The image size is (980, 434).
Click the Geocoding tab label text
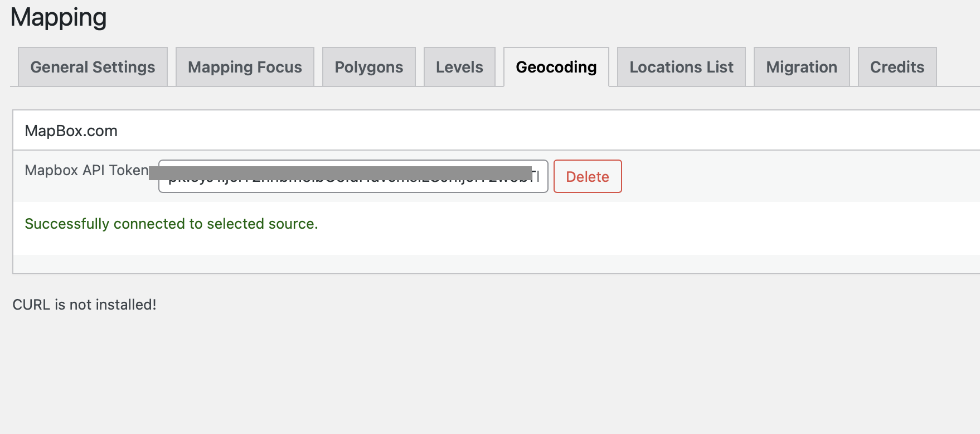[x=556, y=67]
